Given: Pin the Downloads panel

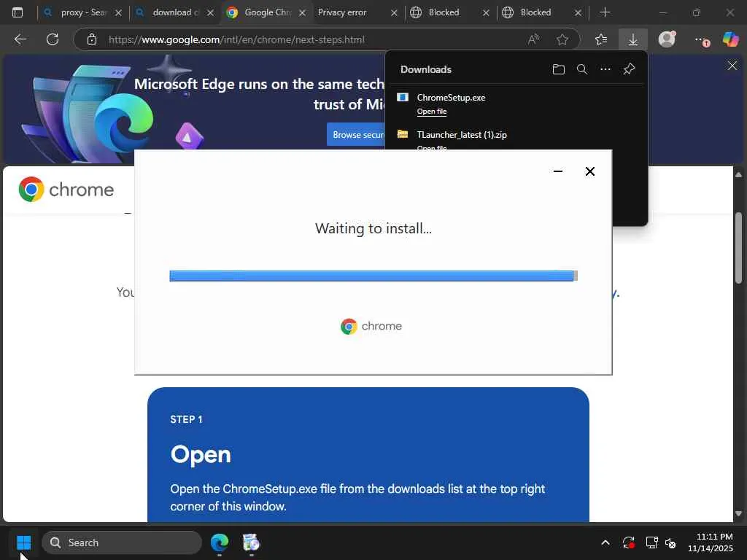Looking at the screenshot, I should (629, 69).
